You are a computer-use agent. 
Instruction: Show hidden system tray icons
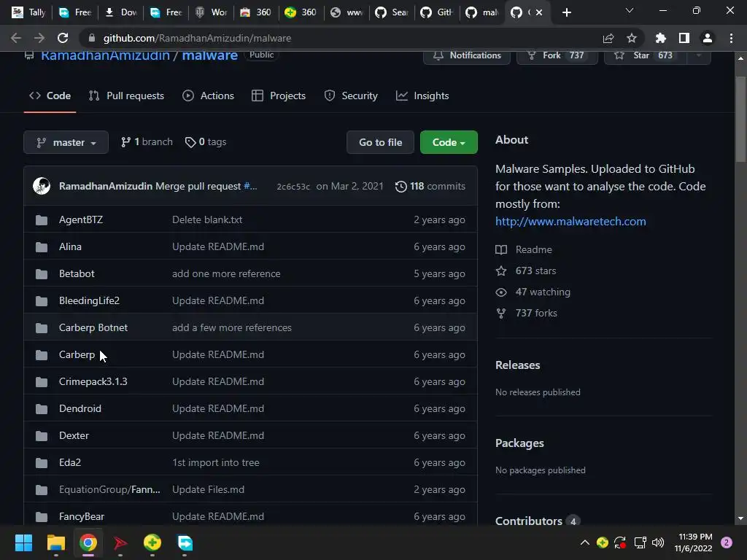point(585,542)
